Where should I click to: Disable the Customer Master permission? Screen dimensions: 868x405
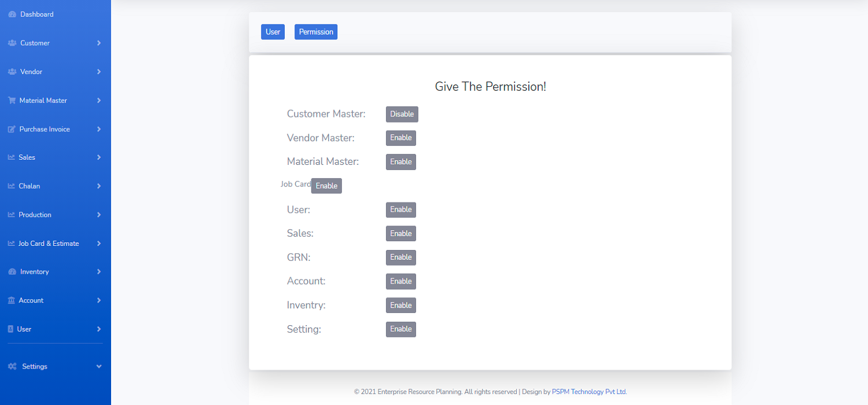[402, 115]
